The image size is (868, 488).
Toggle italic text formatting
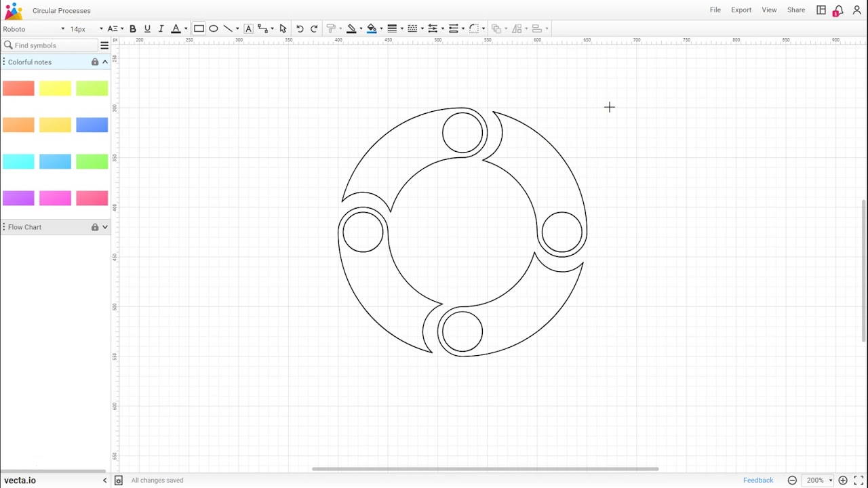tap(161, 28)
